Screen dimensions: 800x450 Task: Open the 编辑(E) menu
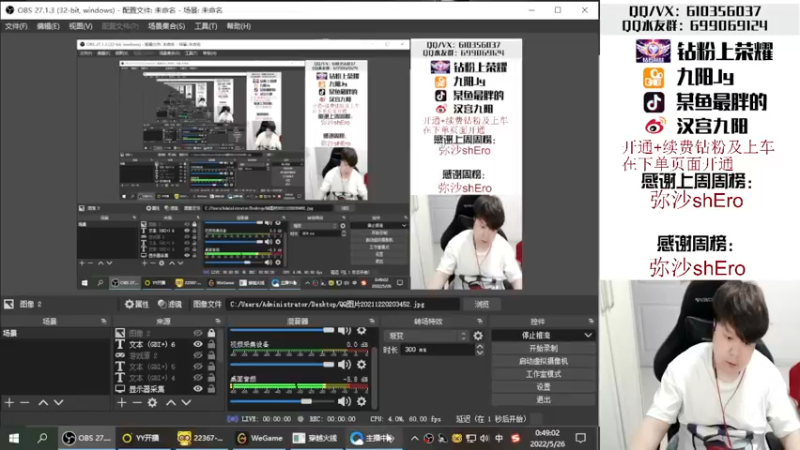click(x=48, y=26)
